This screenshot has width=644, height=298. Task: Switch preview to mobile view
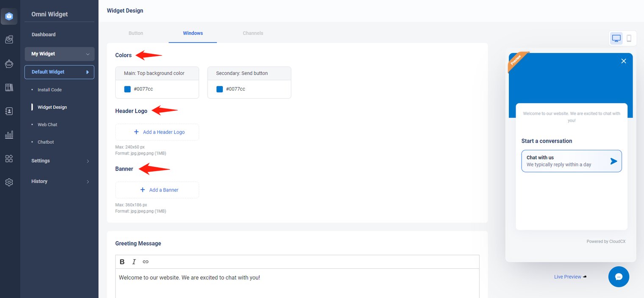click(x=629, y=38)
